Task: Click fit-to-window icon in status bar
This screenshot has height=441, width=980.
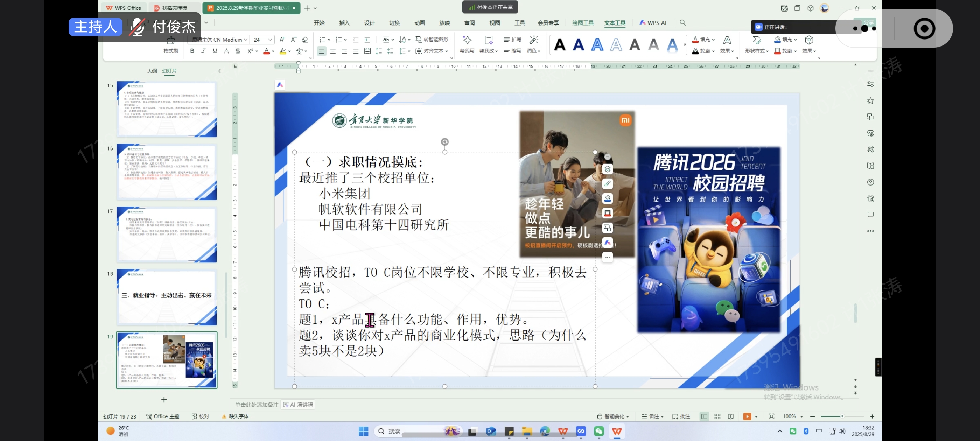Action: click(771, 416)
